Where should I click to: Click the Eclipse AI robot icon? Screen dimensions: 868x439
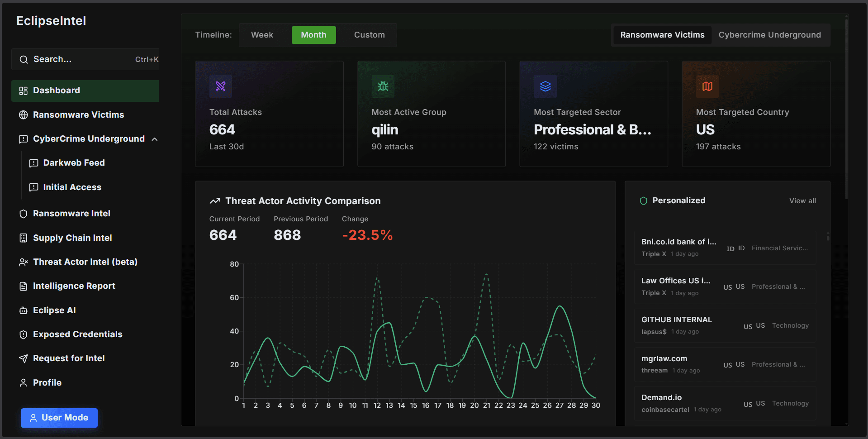[24, 310]
